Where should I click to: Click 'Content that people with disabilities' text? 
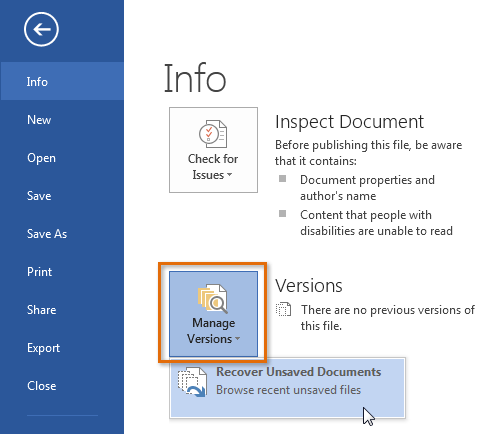click(376, 223)
